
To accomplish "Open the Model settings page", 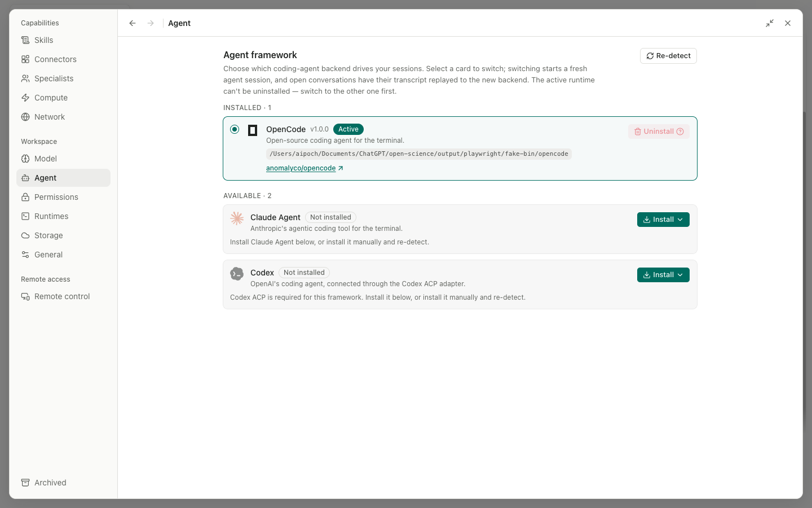I will [63, 159].
